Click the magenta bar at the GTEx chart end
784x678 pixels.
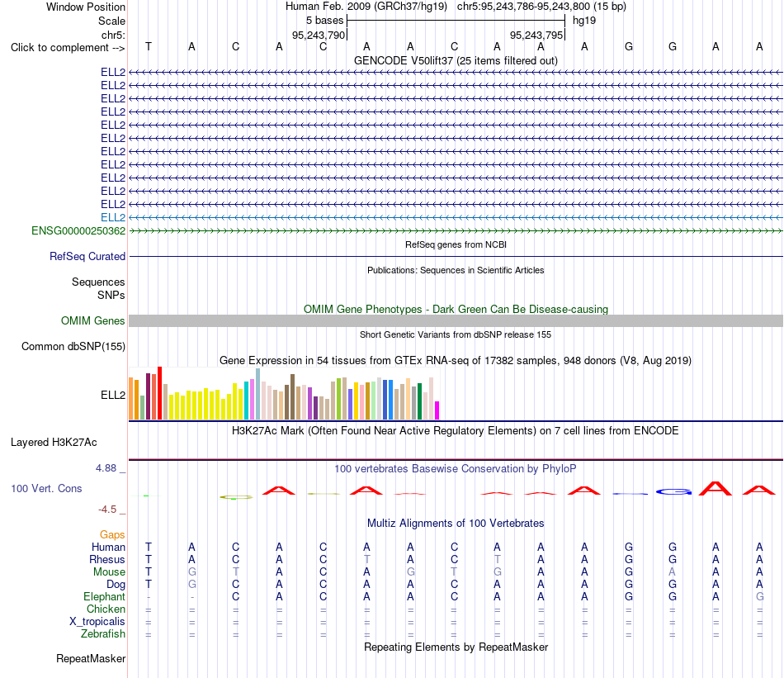pos(437,410)
